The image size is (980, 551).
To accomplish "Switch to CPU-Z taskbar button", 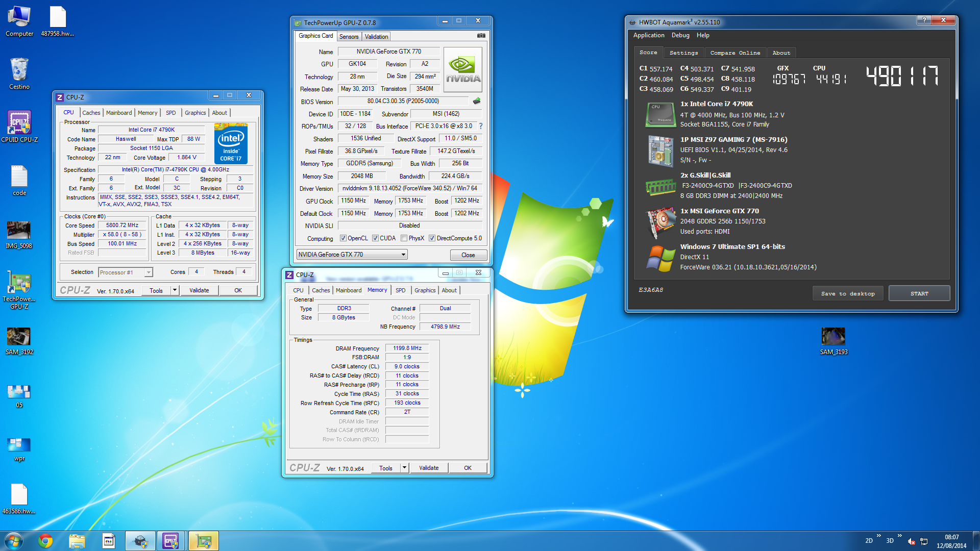I will 170,541.
